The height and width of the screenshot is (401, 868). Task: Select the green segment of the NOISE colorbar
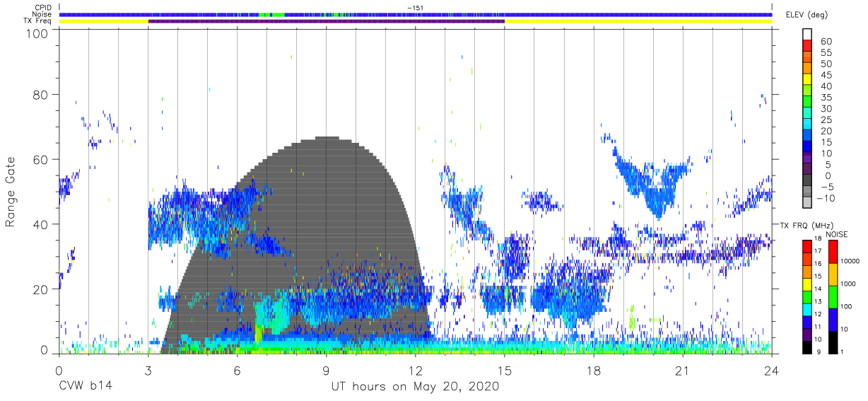(x=833, y=296)
